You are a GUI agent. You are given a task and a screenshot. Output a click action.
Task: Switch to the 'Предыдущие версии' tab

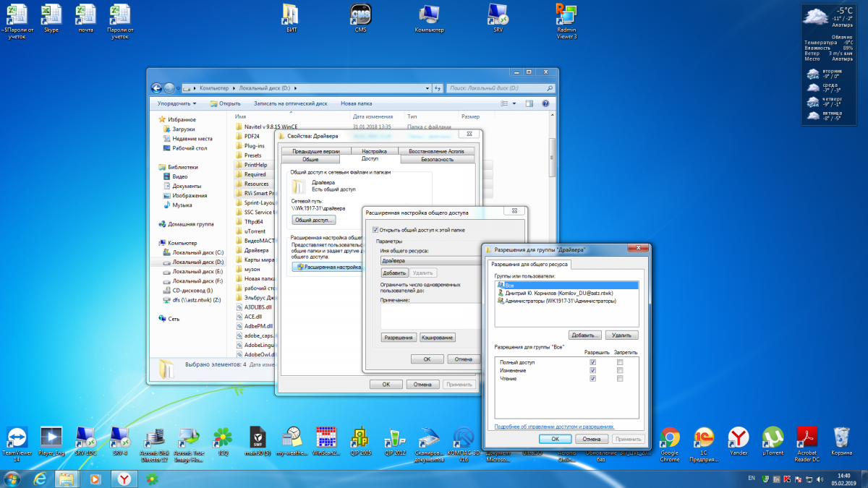click(x=316, y=151)
